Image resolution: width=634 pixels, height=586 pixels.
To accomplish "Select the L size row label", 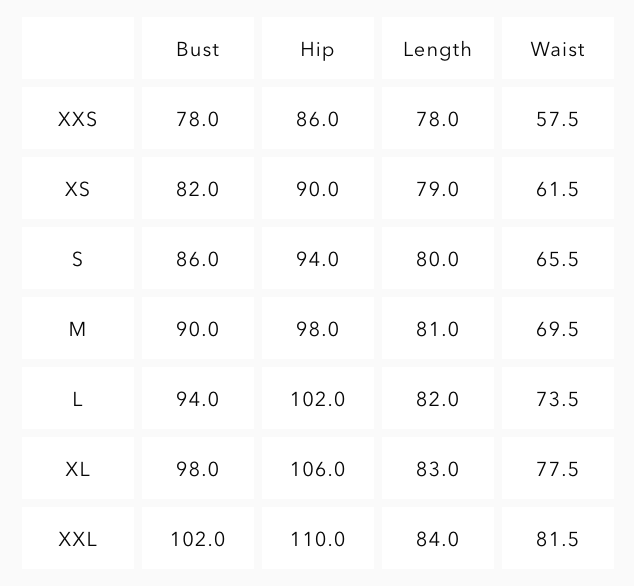I will point(78,399).
